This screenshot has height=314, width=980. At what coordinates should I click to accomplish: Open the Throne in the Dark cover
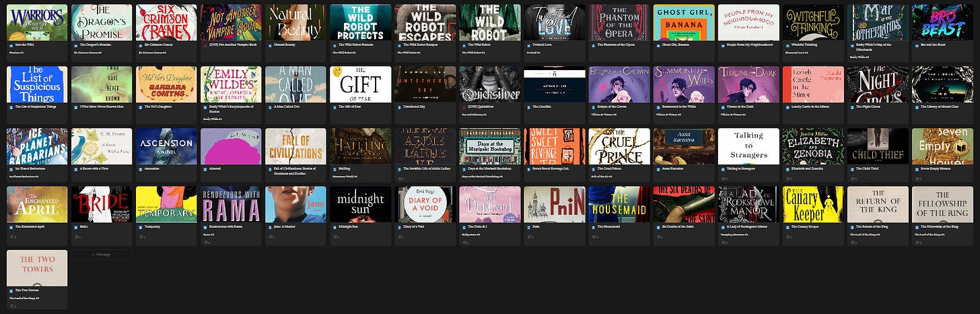coord(748,84)
